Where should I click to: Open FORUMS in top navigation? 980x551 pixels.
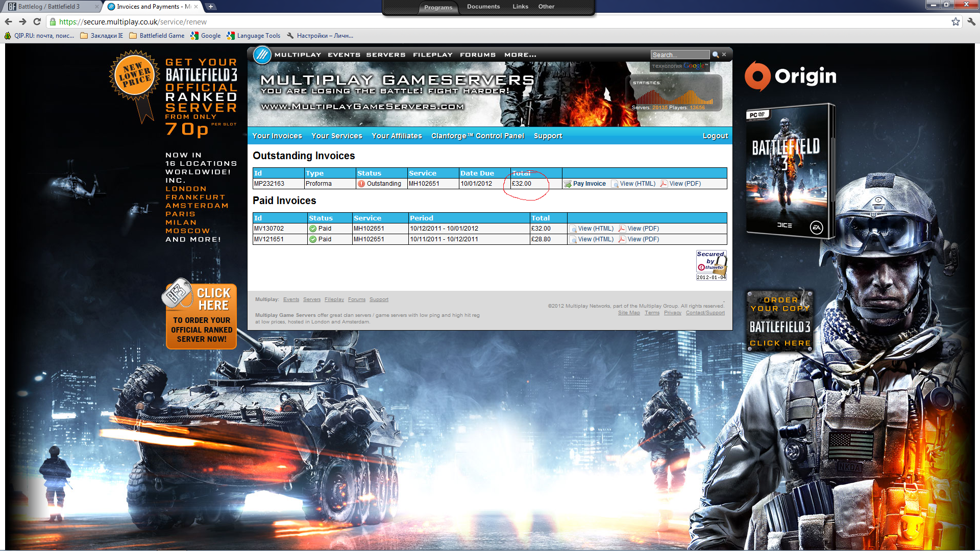[x=478, y=55]
